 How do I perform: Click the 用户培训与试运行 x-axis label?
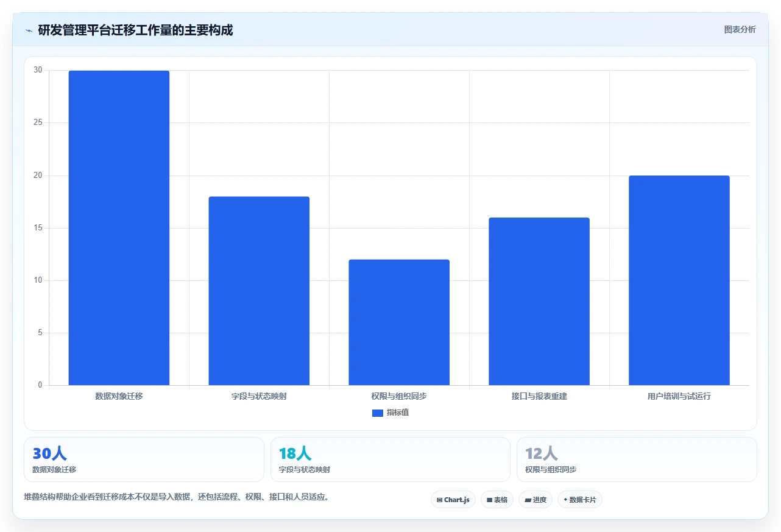(x=679, y=396)
